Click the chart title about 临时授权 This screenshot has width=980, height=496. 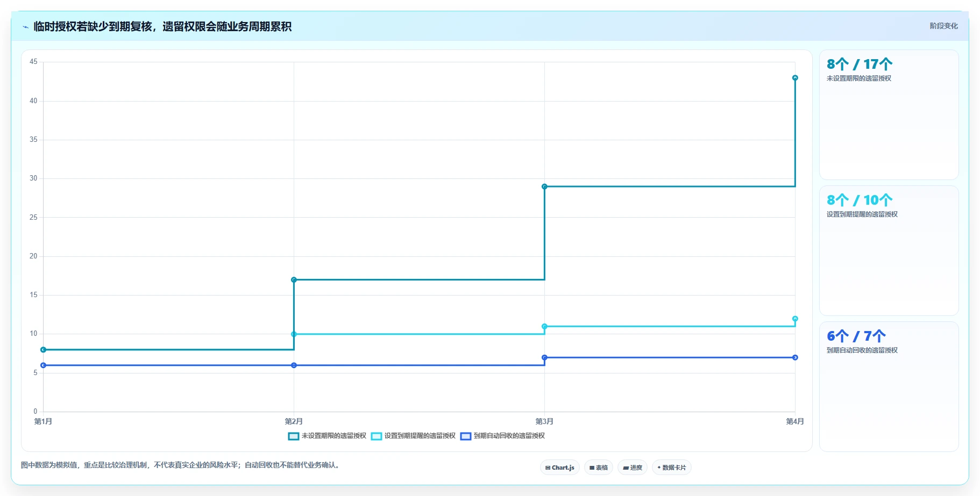pyautogui.click(x=162, y=26)
